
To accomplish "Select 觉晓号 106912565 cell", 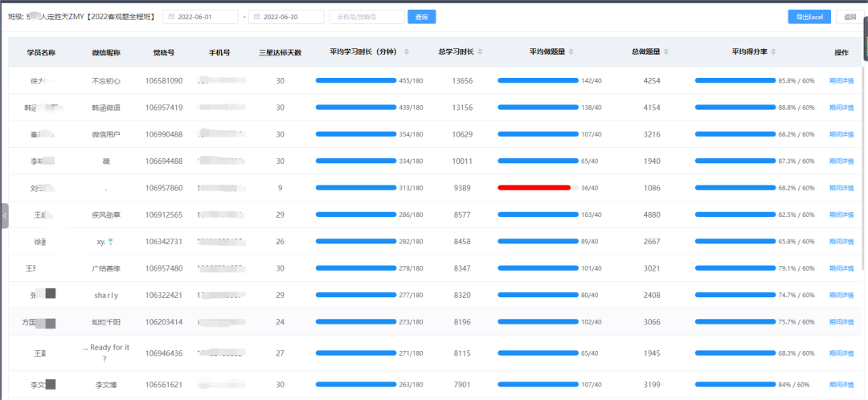I will 164,214.
